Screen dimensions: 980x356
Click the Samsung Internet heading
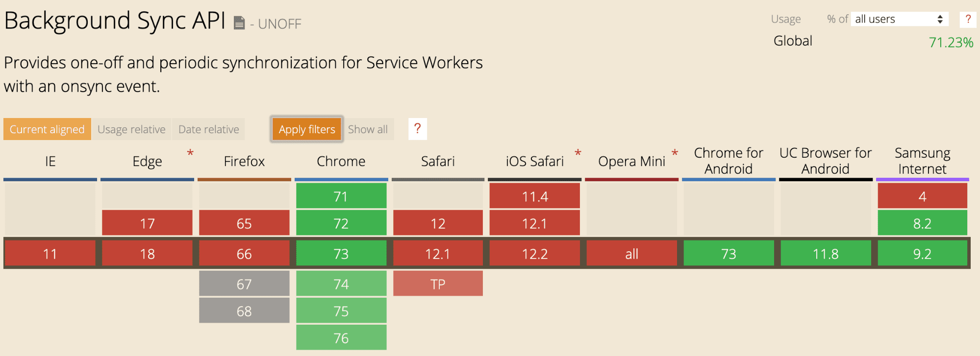[922, 161]
